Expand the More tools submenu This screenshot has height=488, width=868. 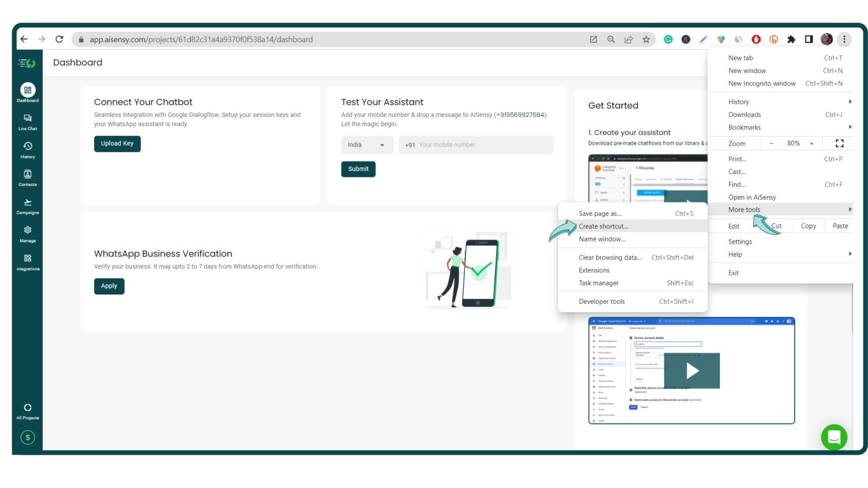[780, 210]
